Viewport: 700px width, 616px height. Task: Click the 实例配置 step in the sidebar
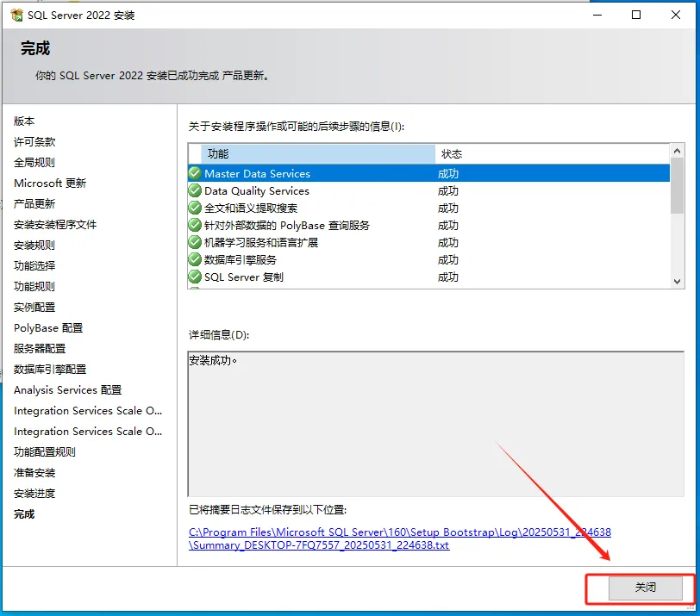(34, 307)
